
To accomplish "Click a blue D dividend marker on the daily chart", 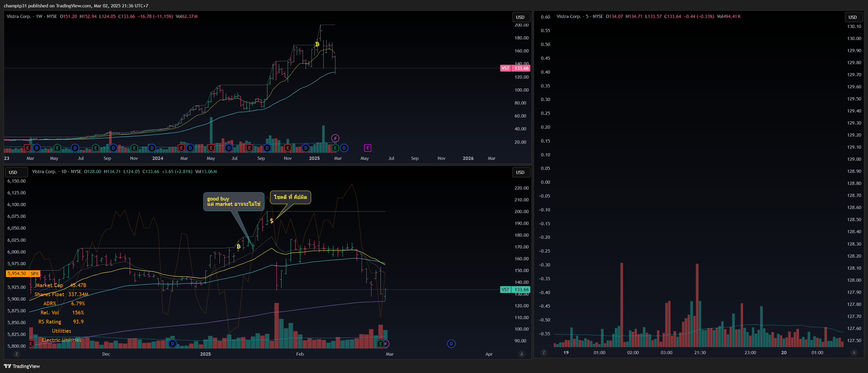I will click(172, 344).
